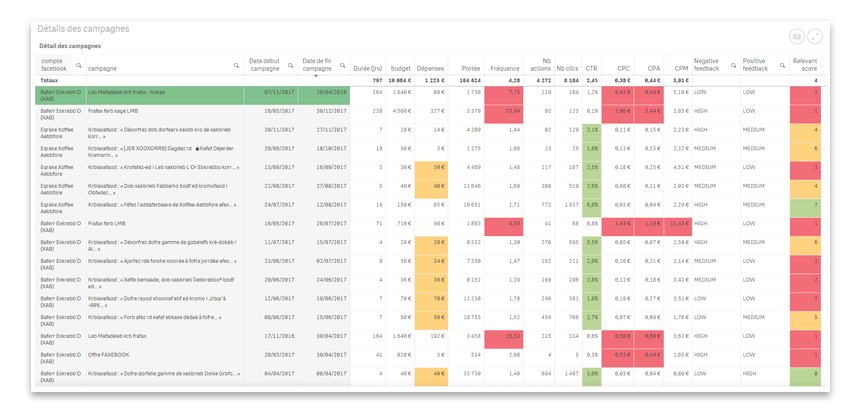
Task: Search within Date de fin campagne column
Action: [x=342, y=65]
